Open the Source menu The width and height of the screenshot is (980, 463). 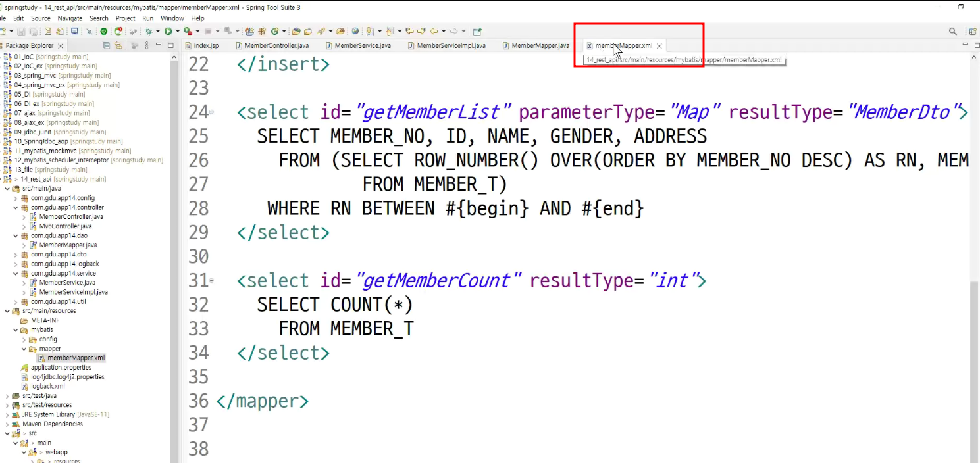coord(41,18)
